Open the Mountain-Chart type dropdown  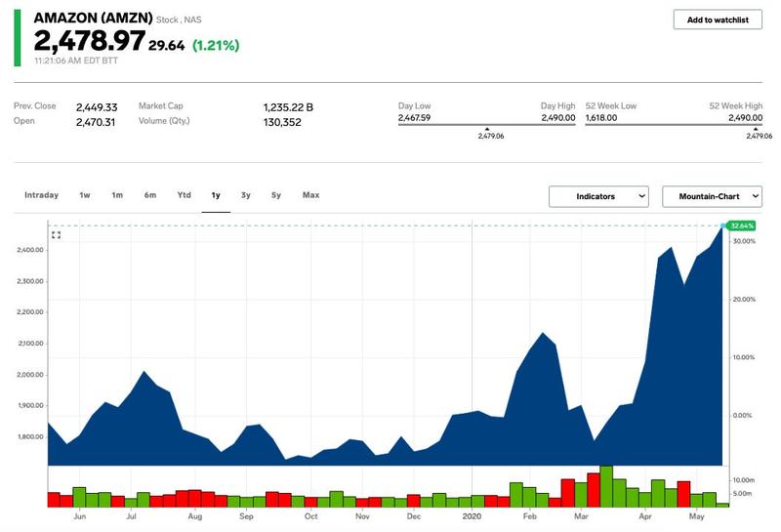click(x=711, y=196)
